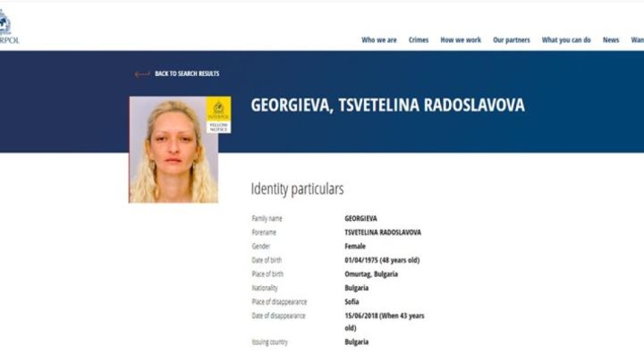
Task: Open the Crimes menu item
Action: (x=419, y=40)
